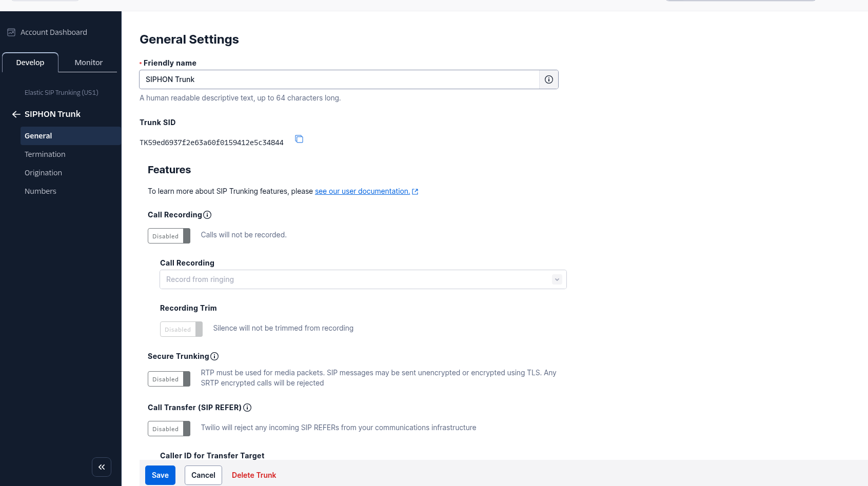
Task: Click the info icon in Friendly name field
Action: pyautogui.click(x=548, y=79)
